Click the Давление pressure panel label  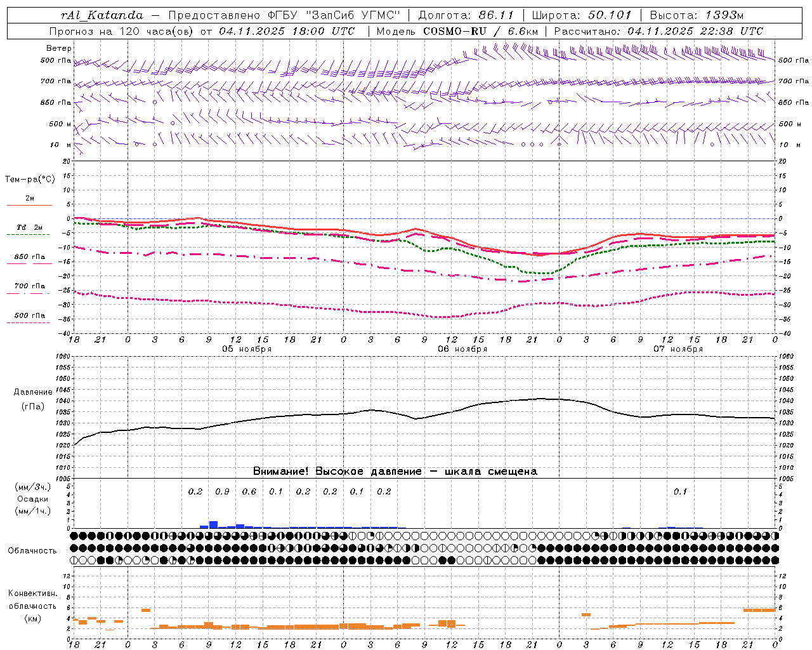click(x=33, y=392)
